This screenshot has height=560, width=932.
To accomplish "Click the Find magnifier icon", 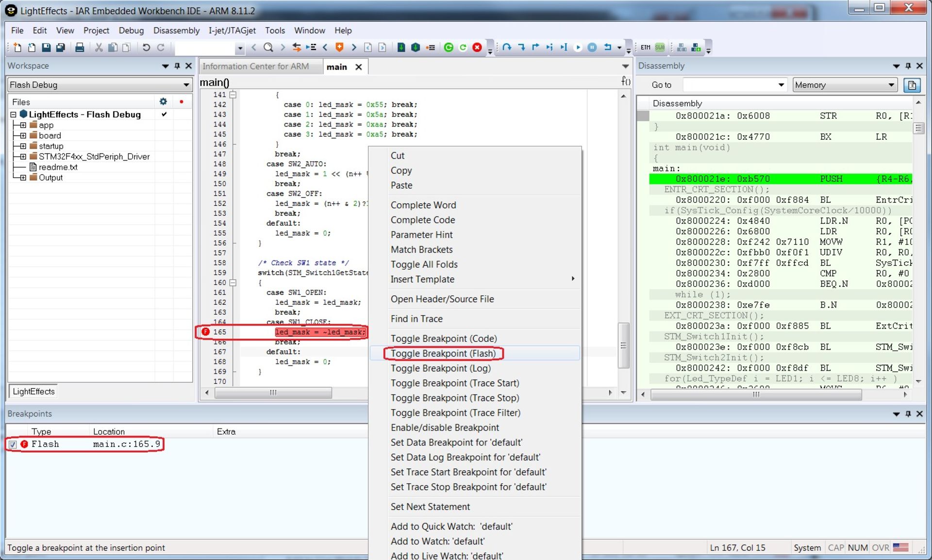I will [268, 47].
